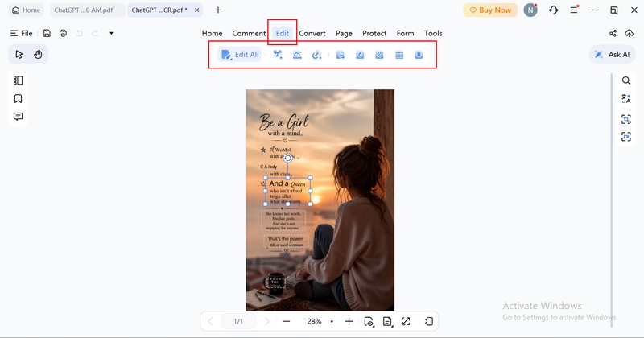The image size is (644, 338).
Task: Click the rotate handle above selected text box
Action: coord(288,158)
